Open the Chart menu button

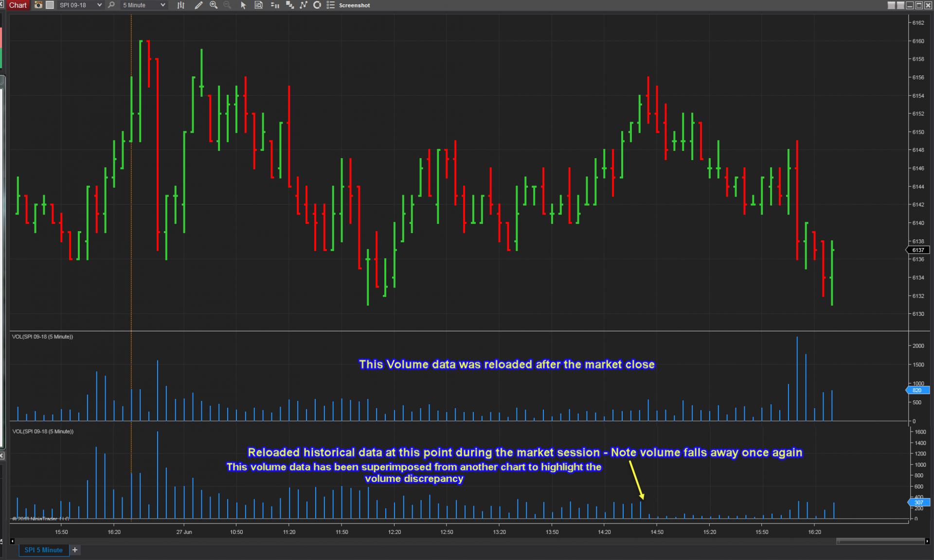(18, 5)
